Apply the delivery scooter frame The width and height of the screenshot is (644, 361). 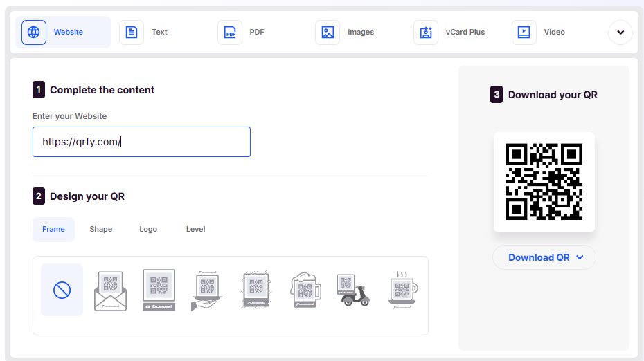pyautogui.click(x=353, y=290)
